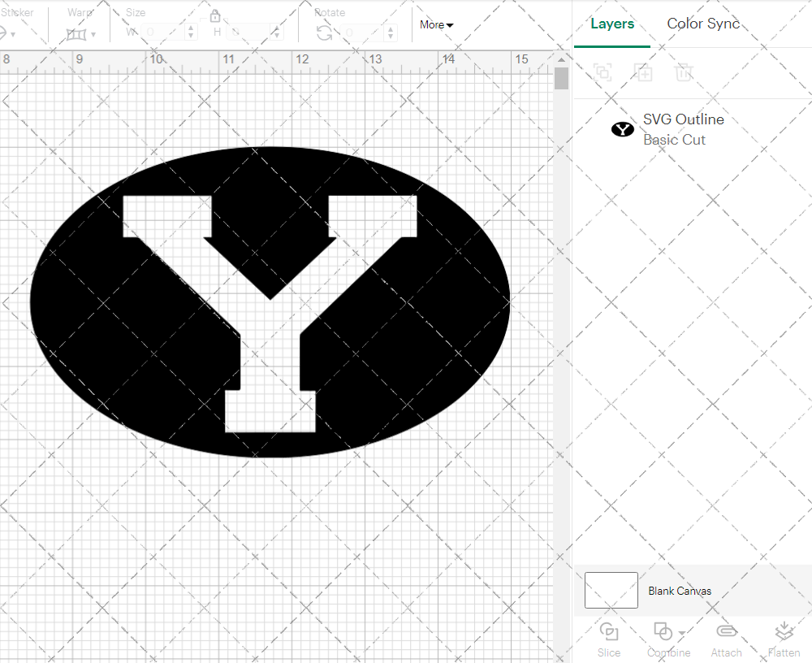
Task: Click the Blank Canvas color swatch
Action: [611, 591]
